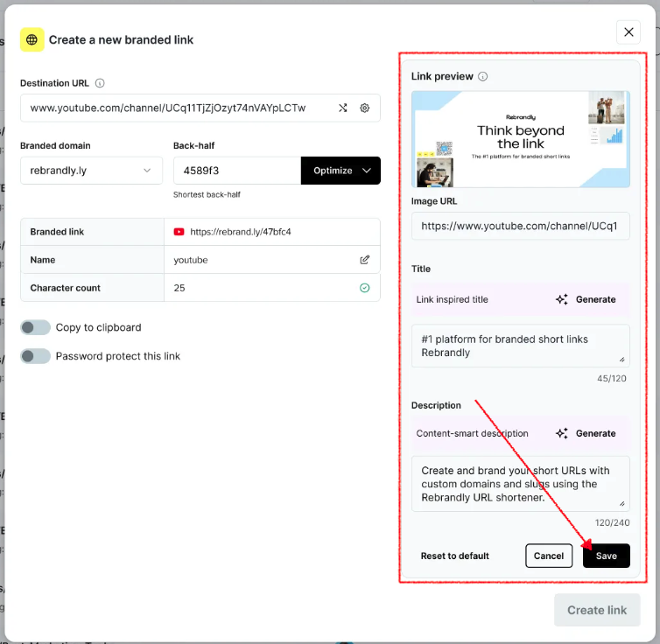
Task: Click the Optimize button
Action: (x=341, y=171)
